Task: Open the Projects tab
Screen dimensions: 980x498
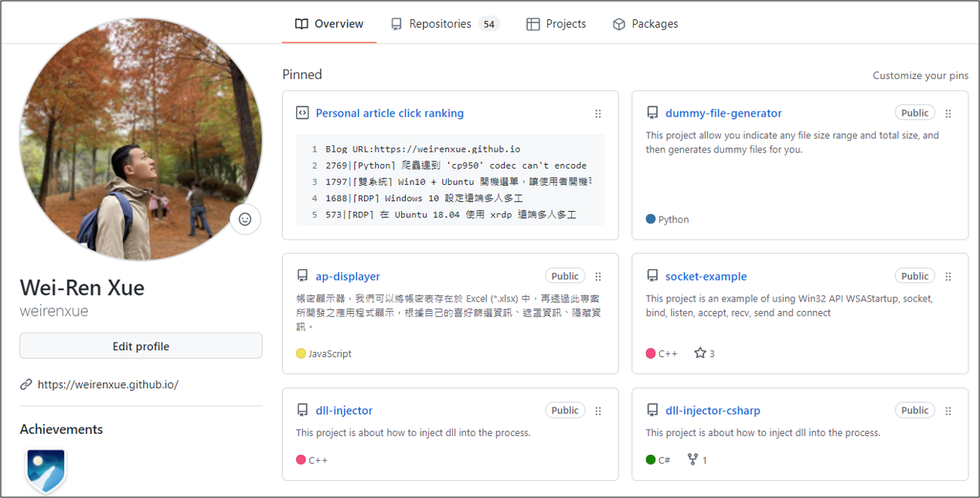Action: [x=556, y=24]
